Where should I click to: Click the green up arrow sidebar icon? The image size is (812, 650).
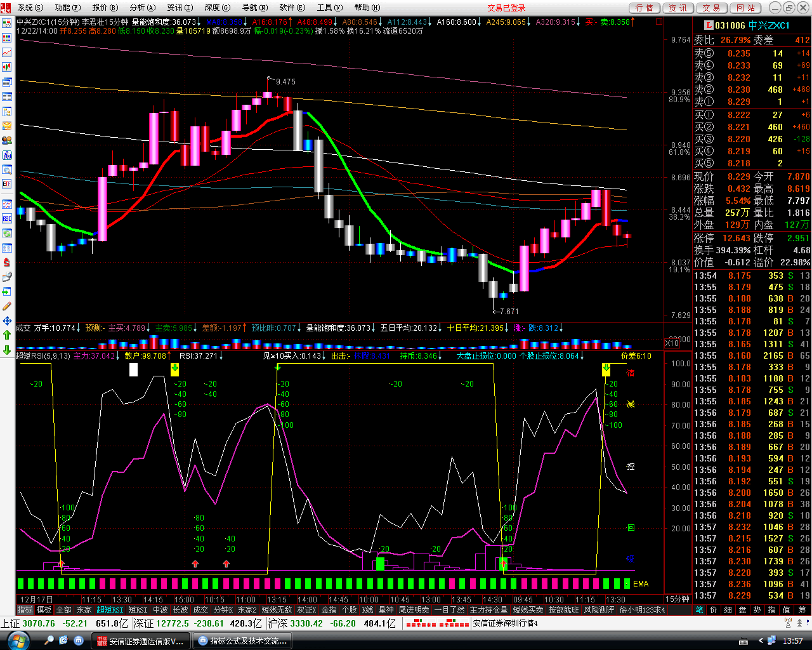tap(7, 336)
